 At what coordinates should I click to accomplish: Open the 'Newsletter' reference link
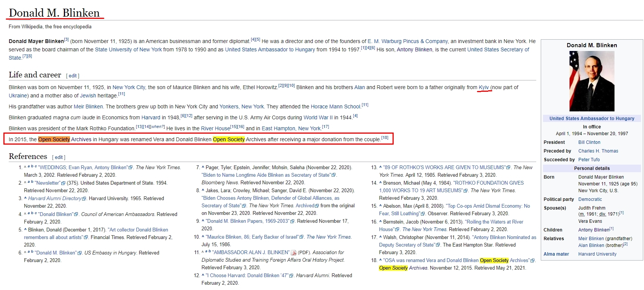48,183
